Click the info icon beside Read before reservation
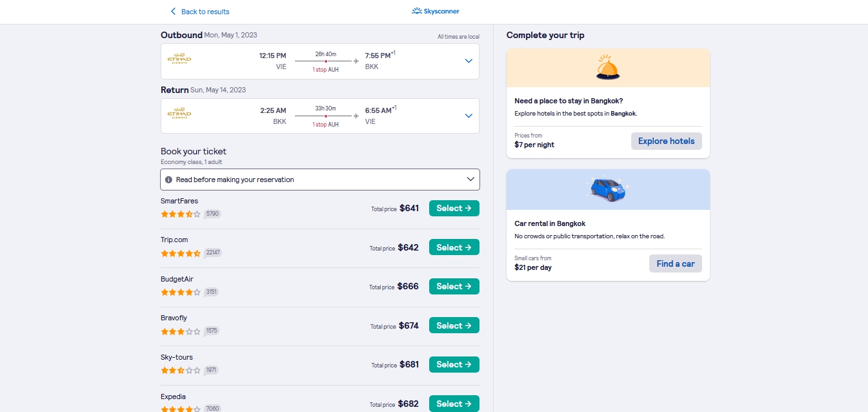868x412 pixels. (168, 180)
